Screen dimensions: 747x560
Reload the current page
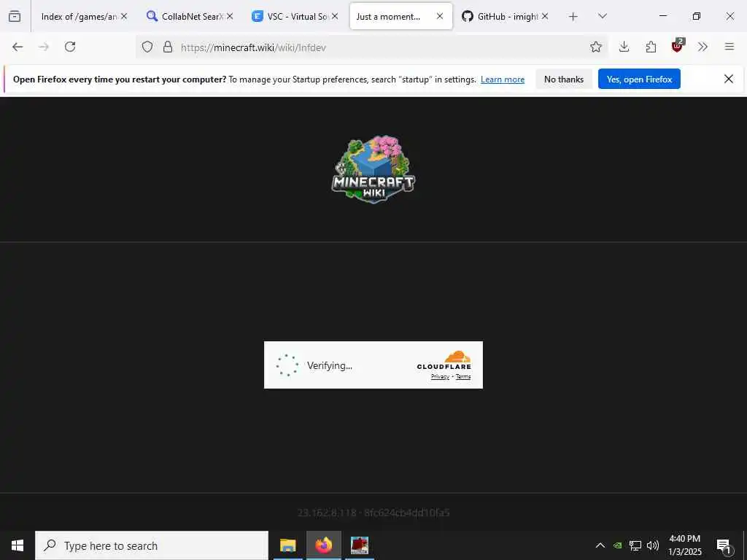point(70,47)
